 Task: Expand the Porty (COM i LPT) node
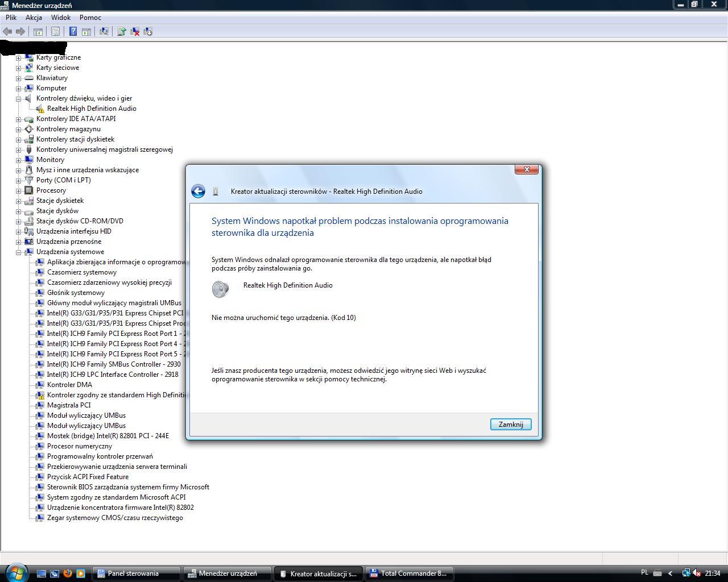tap(19, 180)
